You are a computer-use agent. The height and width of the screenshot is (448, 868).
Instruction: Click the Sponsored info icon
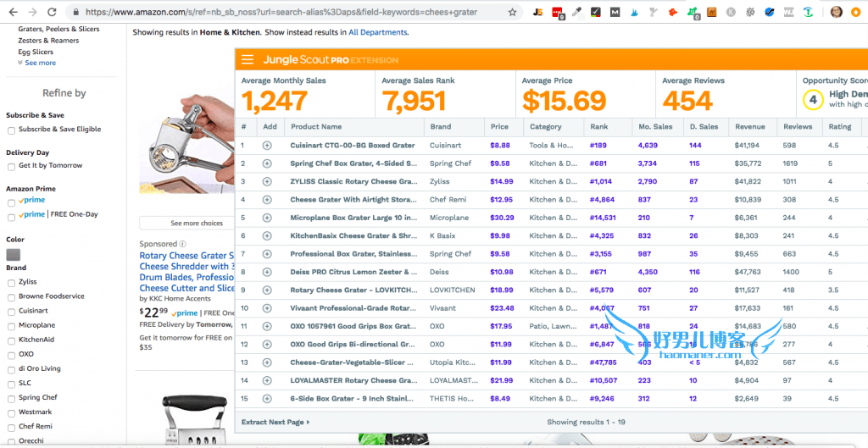click(x=183, y=244)
